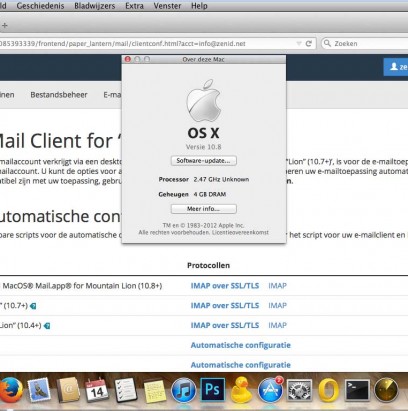Click IMAP over SSL/TLS in the (10.4+) row
This screenshot has height=411, width=408.
click(225, 325)
